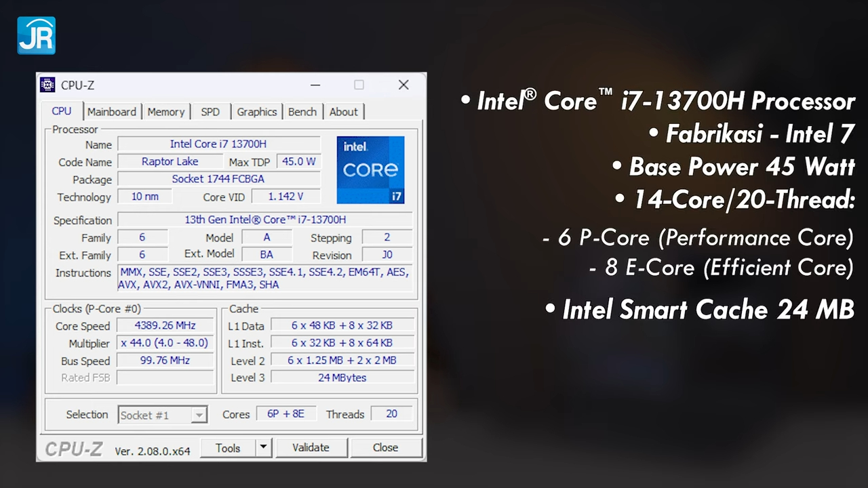Click the CPU-Z app icon in title bar
The image size is (868, 488).
[x=47, y=85]
